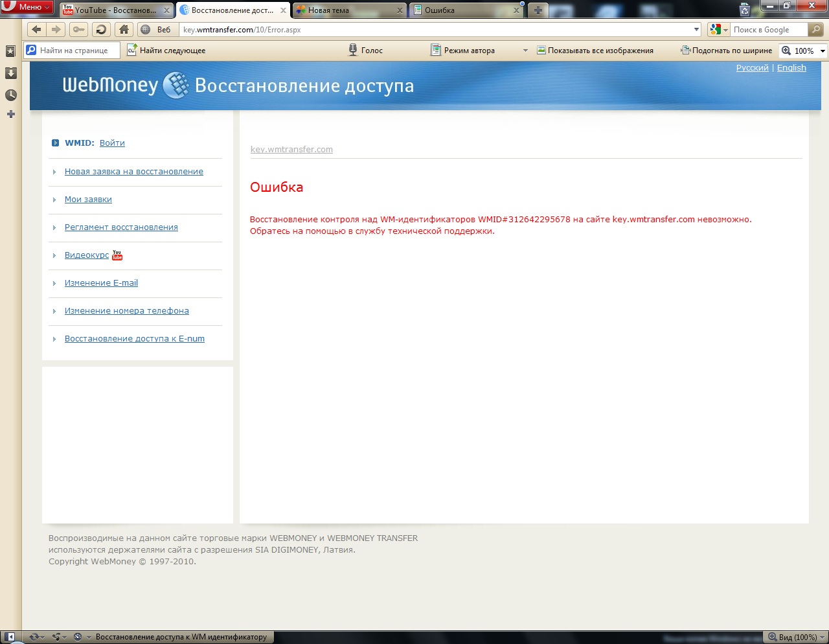Viewport: 829px width, 644px height.
Task: Go forward with the forward arrow
Action: point(56,30)
